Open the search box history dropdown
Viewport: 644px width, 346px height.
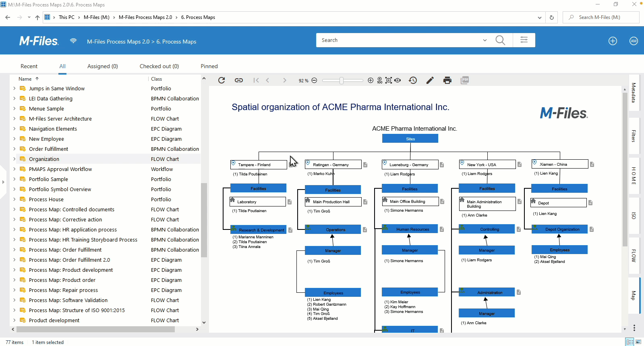(x=485, y=40)
